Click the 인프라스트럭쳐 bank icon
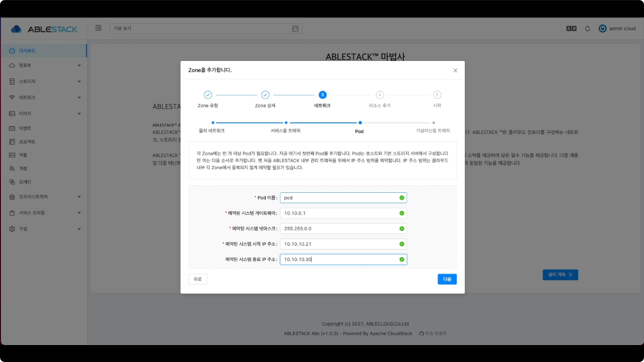644x362 pixels. [x=12, y=197]
